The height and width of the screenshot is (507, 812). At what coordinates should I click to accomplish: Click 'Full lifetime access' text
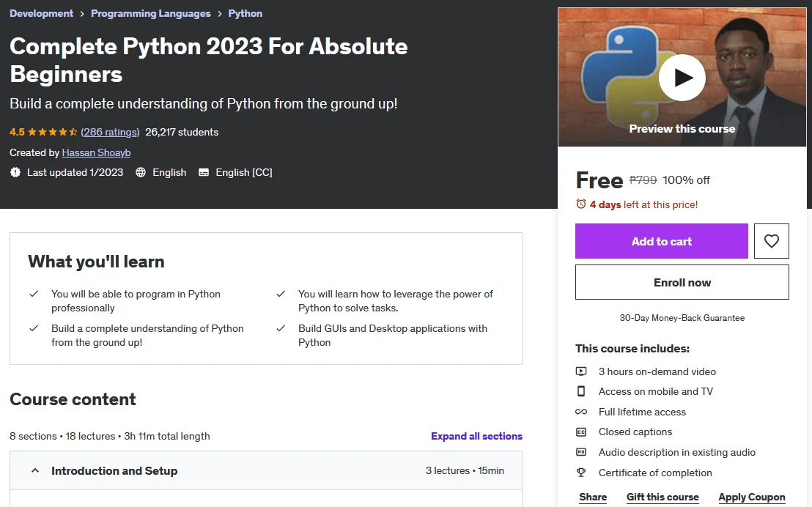pos(642,412)
